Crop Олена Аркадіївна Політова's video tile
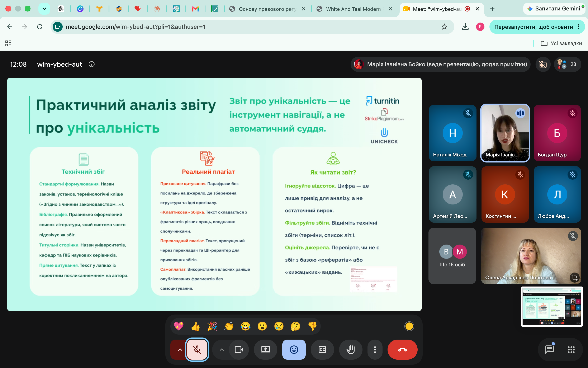 point(574,277)
